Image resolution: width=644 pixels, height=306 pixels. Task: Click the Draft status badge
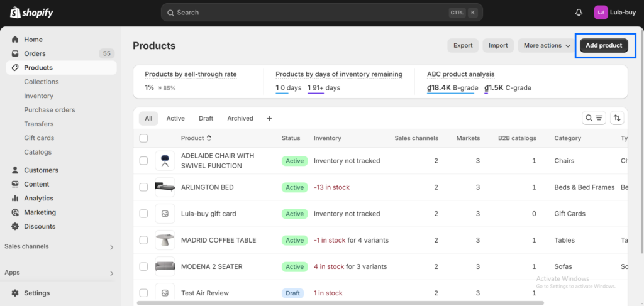point(292,293)
